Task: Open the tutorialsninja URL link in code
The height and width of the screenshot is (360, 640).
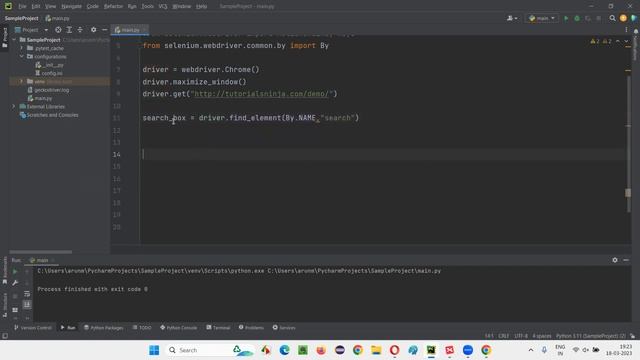Action: tap(261, 94)
